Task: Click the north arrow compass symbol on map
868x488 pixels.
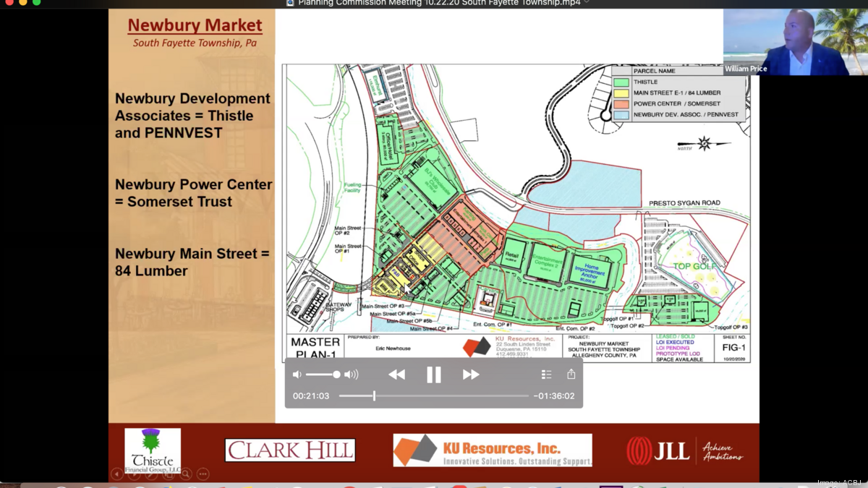Action: [x=703, y=142]
